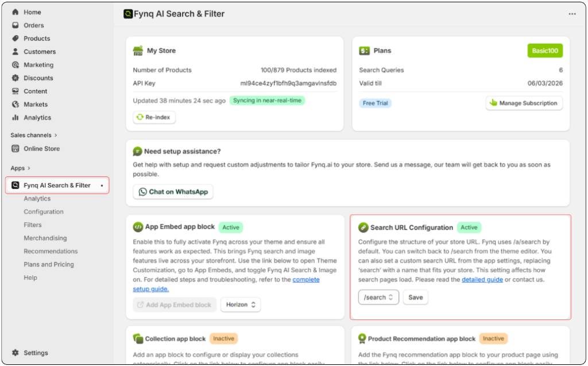This screenshot has height=366, width=588.
Task: Click the pin dot beside Fynq AI Search
Action: (x=102, y=186)
